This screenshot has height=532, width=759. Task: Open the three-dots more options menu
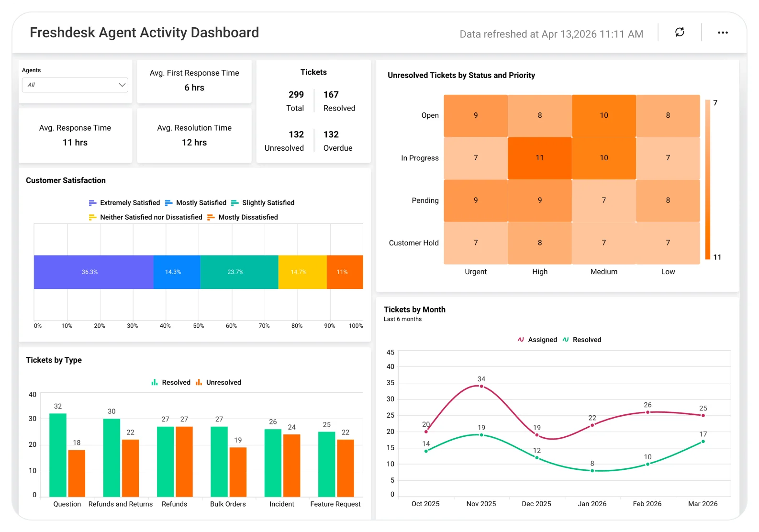(x=723, y=33)
